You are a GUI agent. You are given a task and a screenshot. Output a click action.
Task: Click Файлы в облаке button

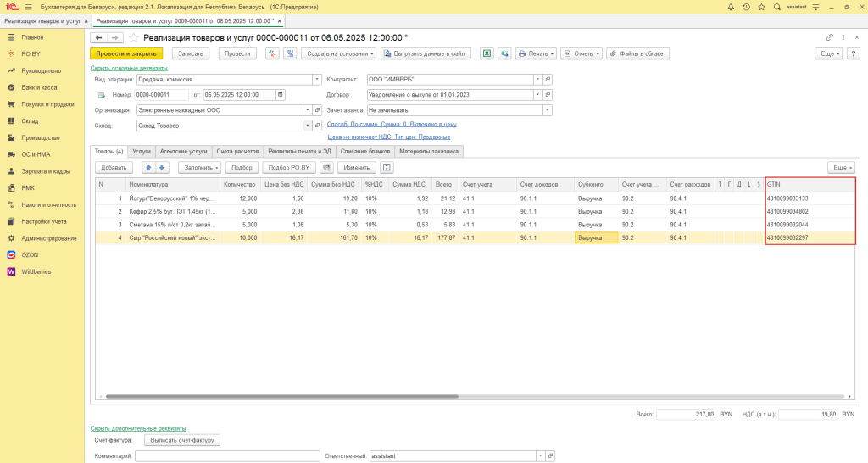click(x=637, y=53)
